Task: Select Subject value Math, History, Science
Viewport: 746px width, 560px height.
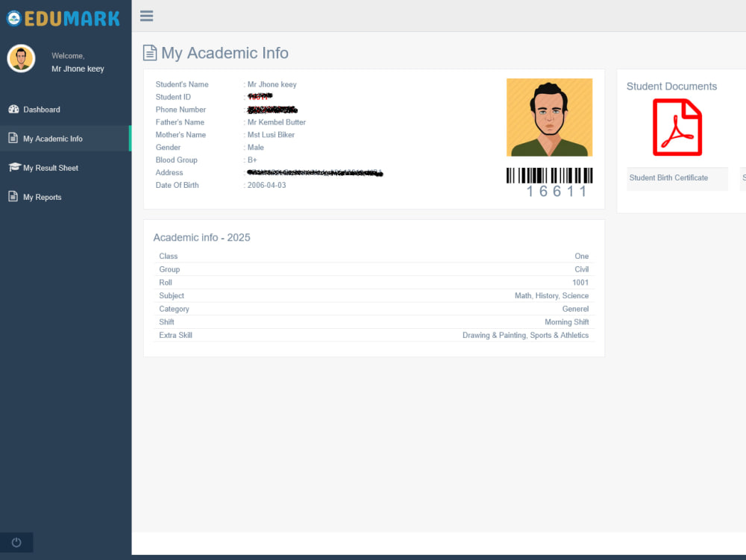Action: [551, 296]
